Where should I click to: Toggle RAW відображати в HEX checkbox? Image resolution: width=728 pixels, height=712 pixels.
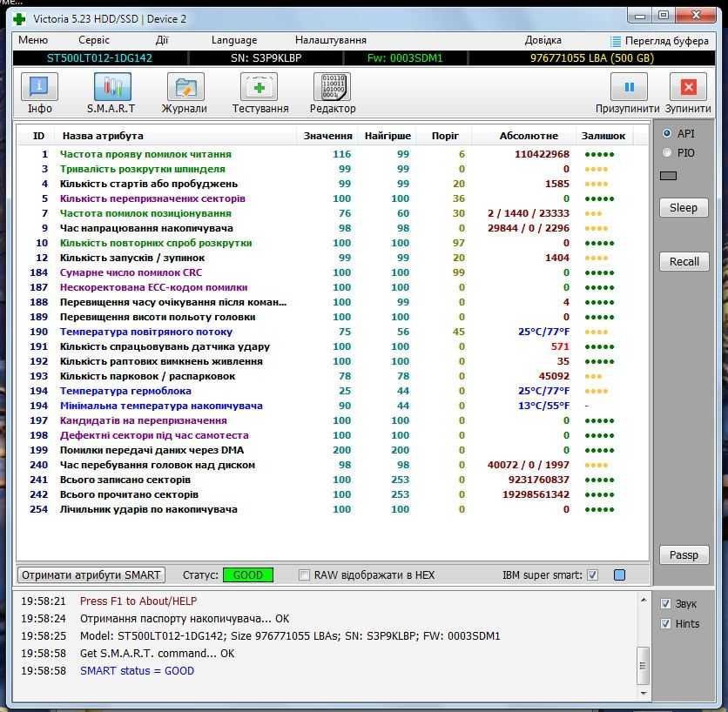(304, 575)
